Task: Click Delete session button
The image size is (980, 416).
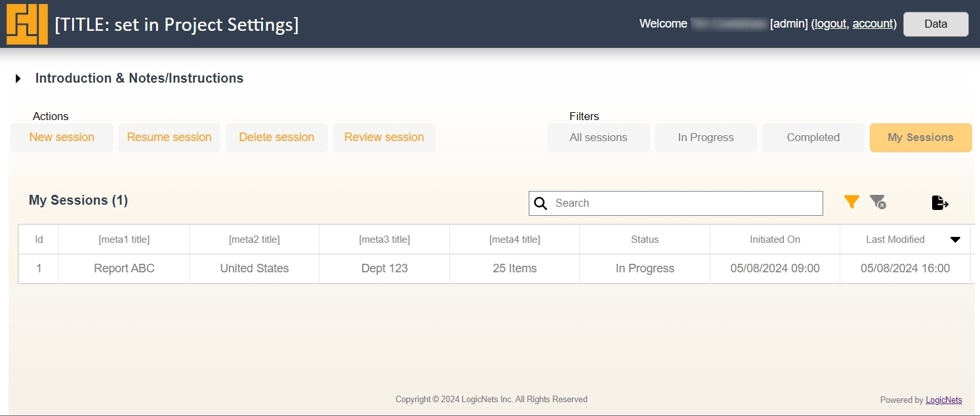Action: (277, 137)
